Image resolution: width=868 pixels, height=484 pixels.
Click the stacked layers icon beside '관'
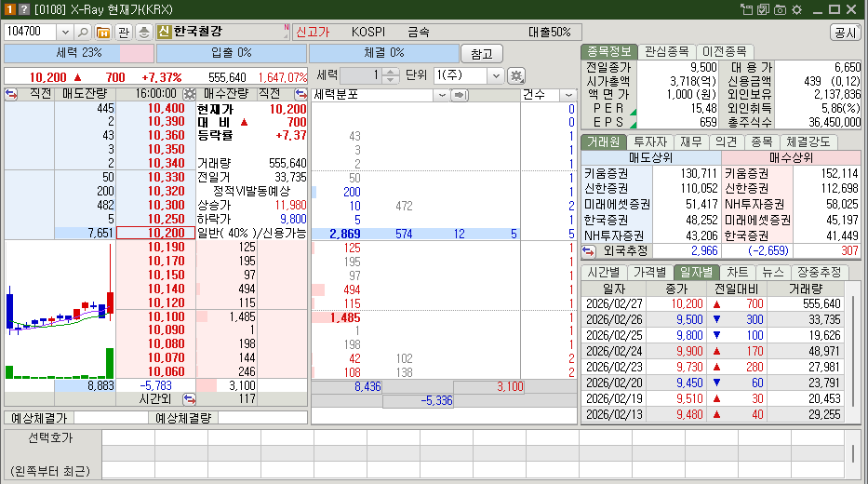144,33
